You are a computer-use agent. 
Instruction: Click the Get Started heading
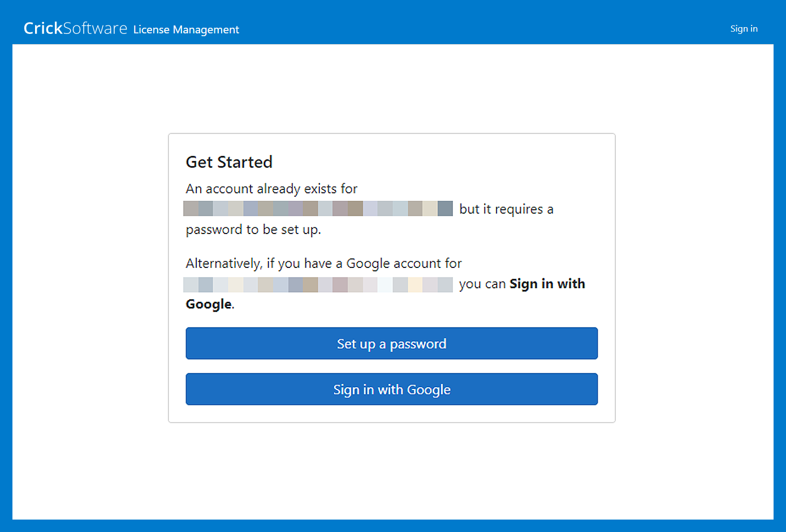(x=229, y=162)
